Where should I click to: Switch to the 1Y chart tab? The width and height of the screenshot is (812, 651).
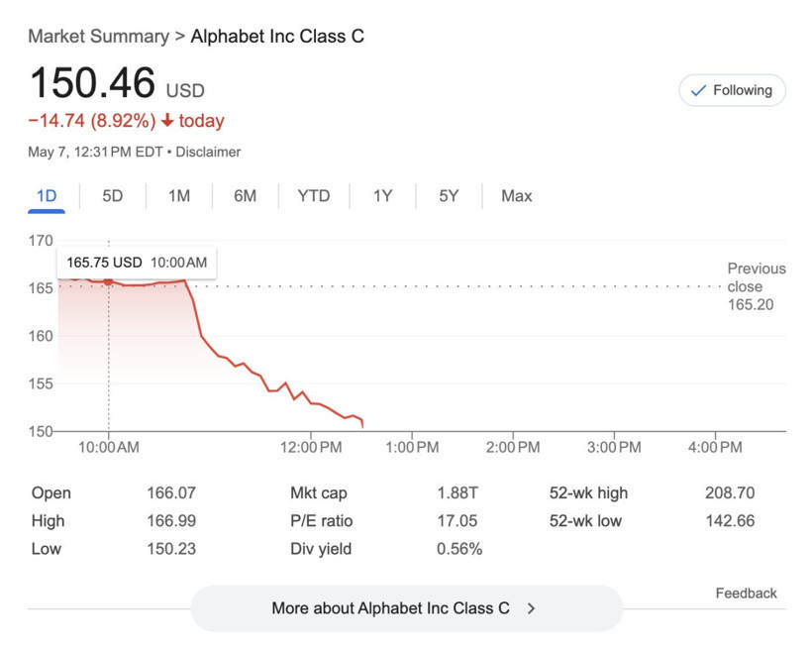click(x=383, y=196)
